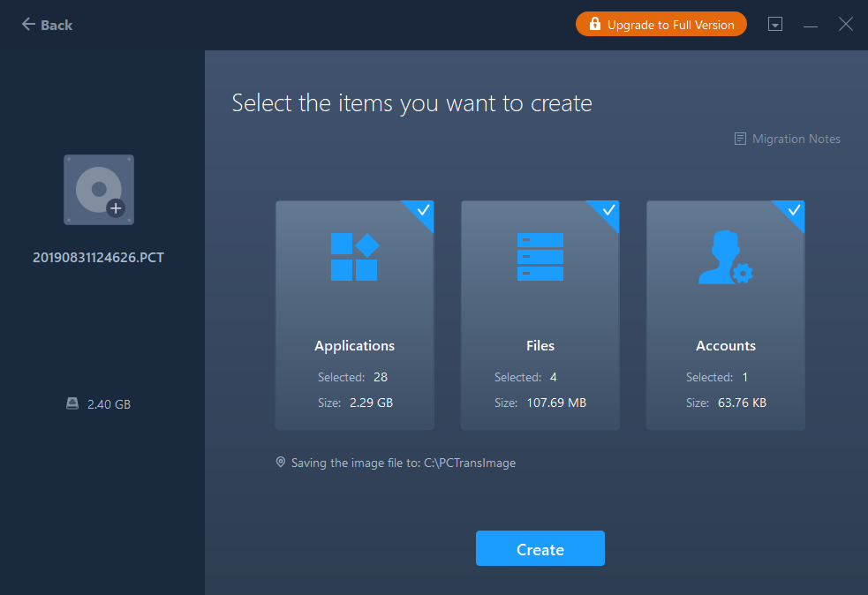
Task: Minimize the application window
Action: point(810,25)
